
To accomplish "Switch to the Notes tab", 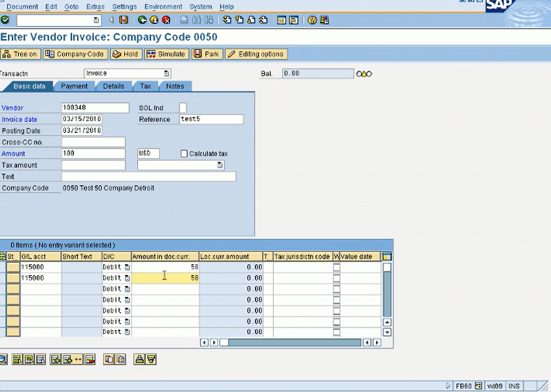I will pos(175,86).
